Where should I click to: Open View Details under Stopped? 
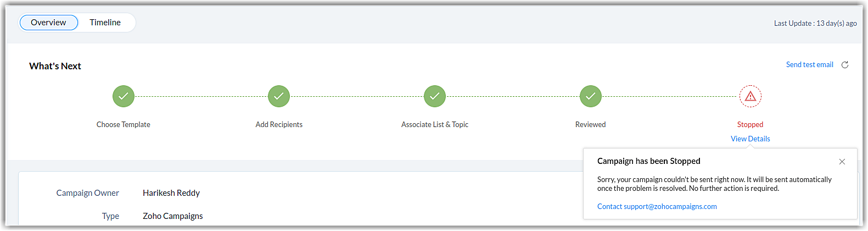pyautogui.click(x=751, y=139)
